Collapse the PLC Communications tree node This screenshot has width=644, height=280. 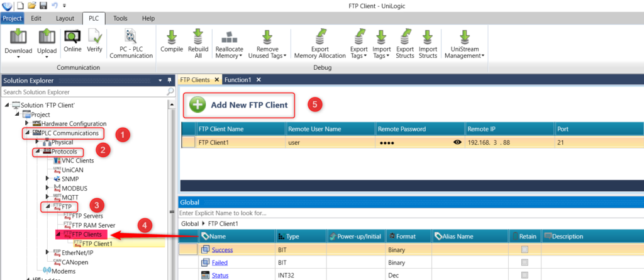coord(28,133)
